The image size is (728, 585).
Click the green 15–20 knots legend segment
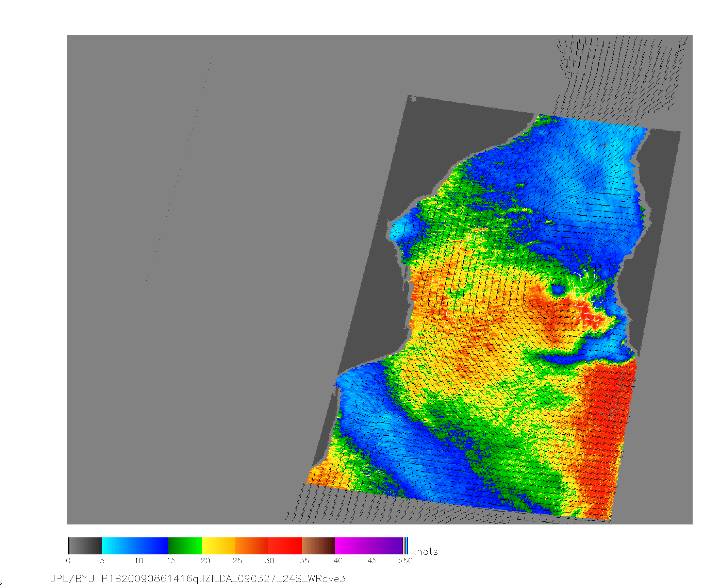(185, 546)
